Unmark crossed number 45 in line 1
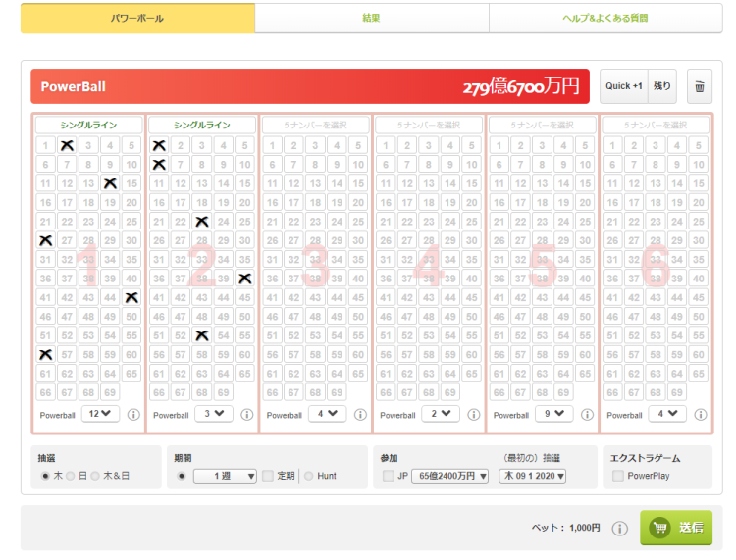This screenshot has height=560, width=736. click(x=131, y=297)
